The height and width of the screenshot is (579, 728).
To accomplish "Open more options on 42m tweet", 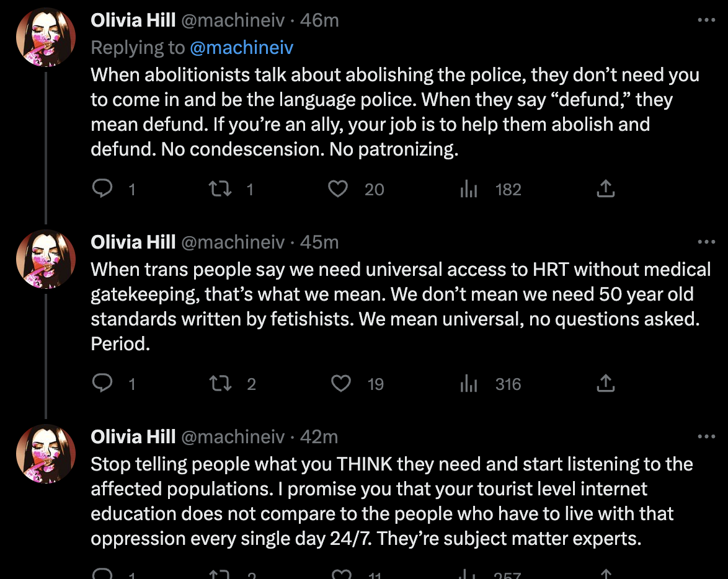I will click(x=706, y=437).
